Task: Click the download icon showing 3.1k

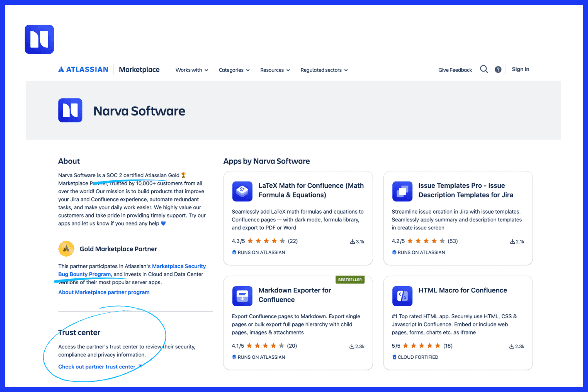Action: 352,241
